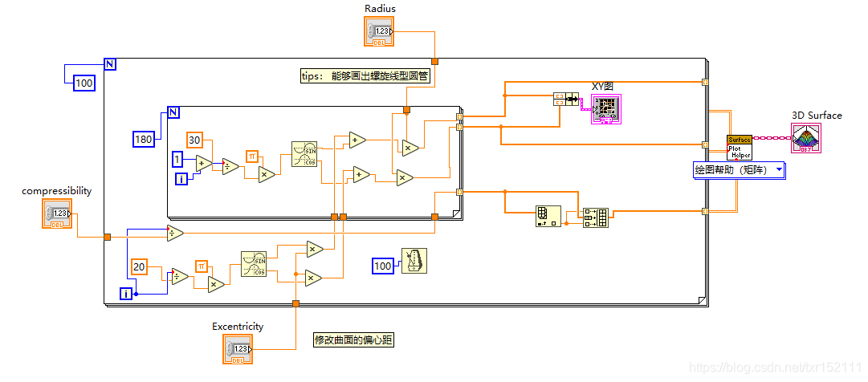This screenshot has height=382, width=868.
Task: Select the Sine & Cosine function in the inner loop
Action: (x=304, y=154)
